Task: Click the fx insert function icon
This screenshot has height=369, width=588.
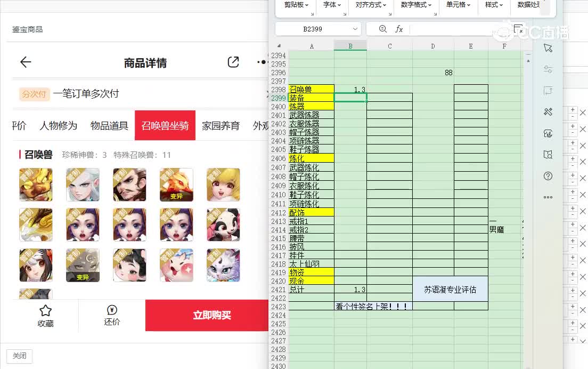Action: pyautogui.click(x=399, y=29)
